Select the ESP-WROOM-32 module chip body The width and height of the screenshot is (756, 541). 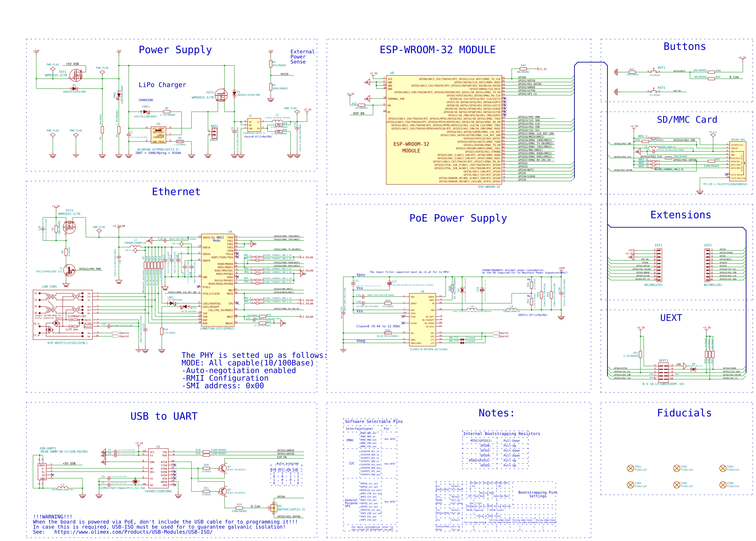click(444, 129)
